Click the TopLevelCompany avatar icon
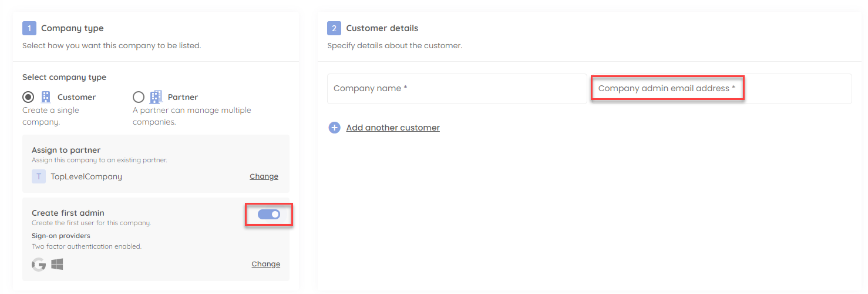 (x=39, y=176)
